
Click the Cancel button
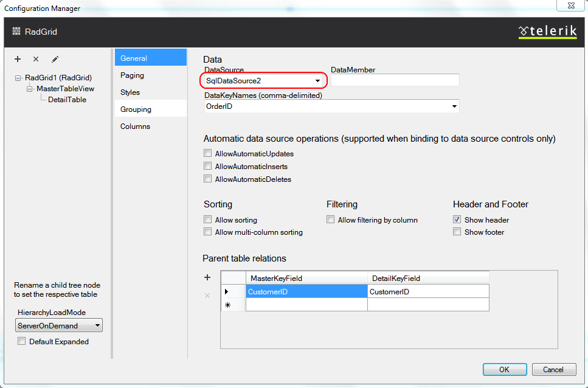(553, 369)
